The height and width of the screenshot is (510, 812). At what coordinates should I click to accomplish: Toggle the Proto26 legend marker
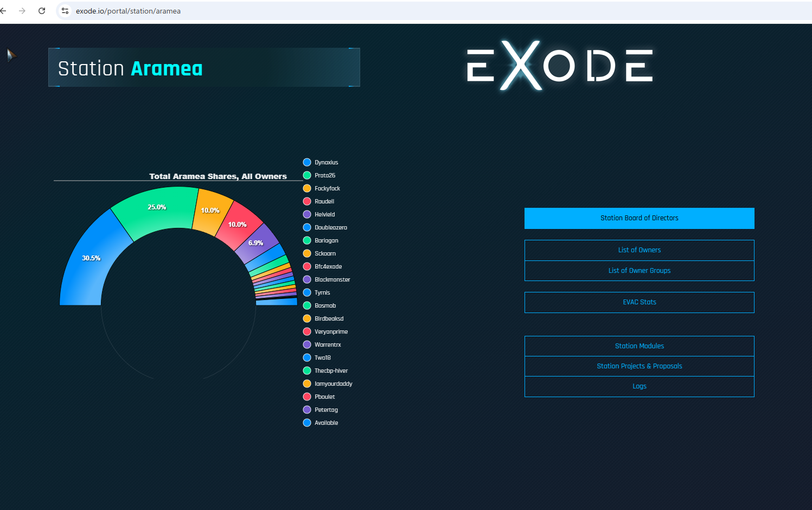307,175
